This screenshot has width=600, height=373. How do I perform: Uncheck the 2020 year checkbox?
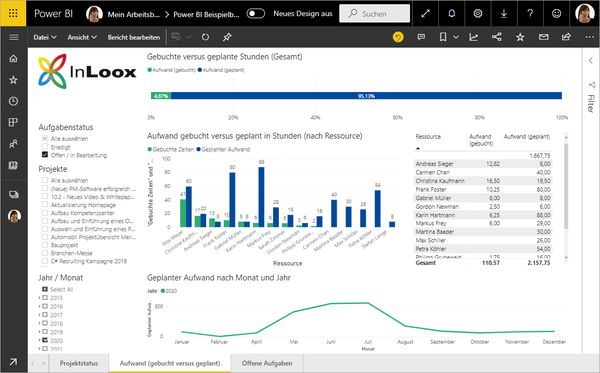coord(45,340)
